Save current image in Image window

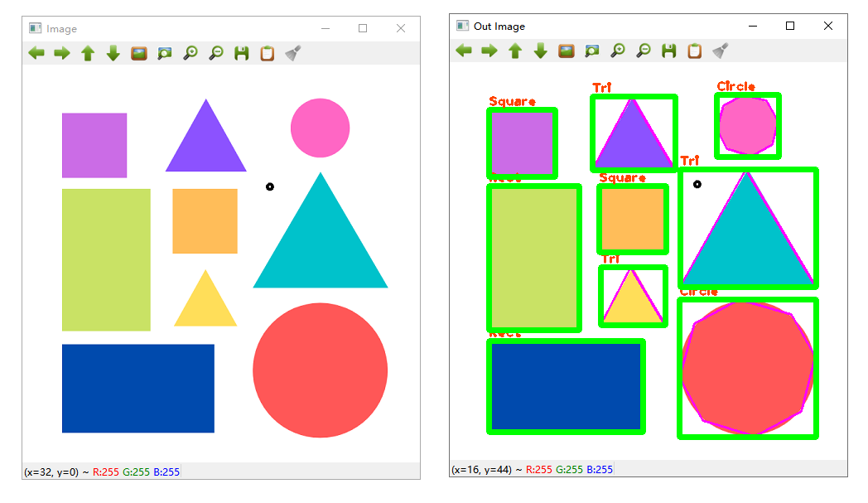pos(241,53)
